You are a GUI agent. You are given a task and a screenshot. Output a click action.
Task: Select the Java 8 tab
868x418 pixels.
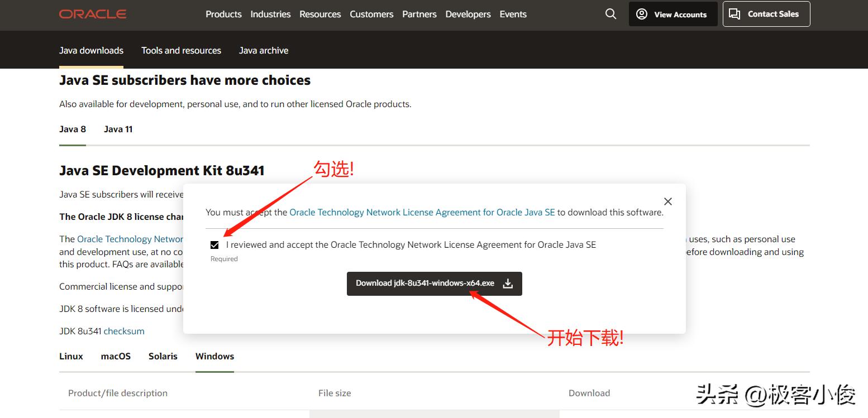73,129
